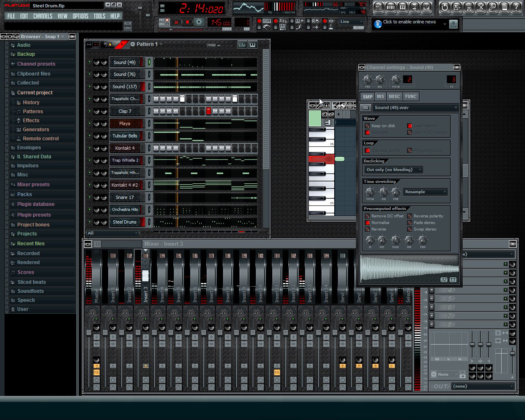The width and height of the screenshot is (525, 420).
Task: Toggle Keep on disk in the Wave section
Action: coord(368,126)
